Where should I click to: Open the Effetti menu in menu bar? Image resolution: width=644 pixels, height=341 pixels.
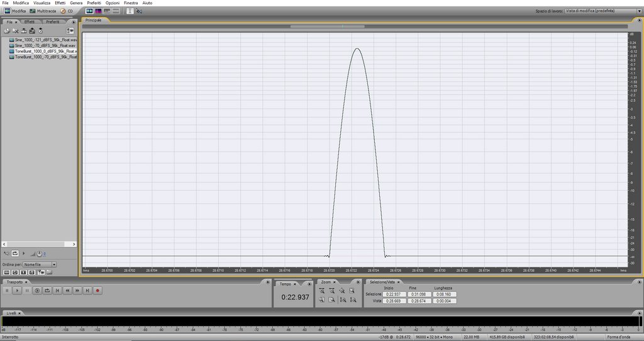60,3
